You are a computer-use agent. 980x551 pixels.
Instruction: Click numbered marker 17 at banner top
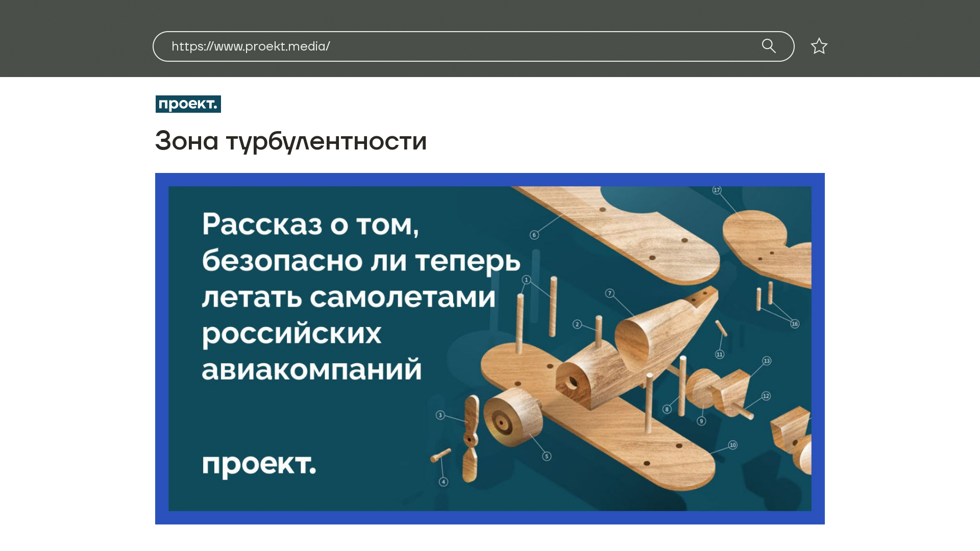click(717, 190)
